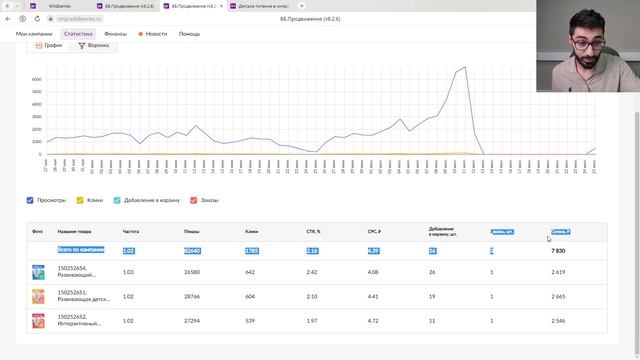Click the page vertical scrollbar
This screenshot has width=640, height=360.
637,233
